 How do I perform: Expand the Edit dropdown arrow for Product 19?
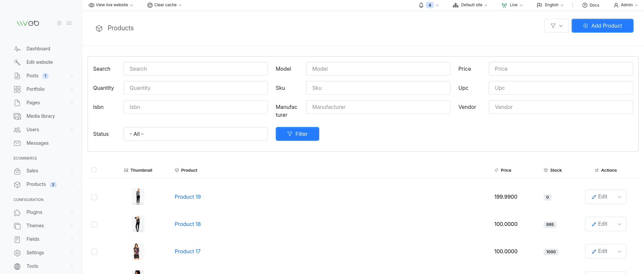pyautogui.click(x=619, y=197)
